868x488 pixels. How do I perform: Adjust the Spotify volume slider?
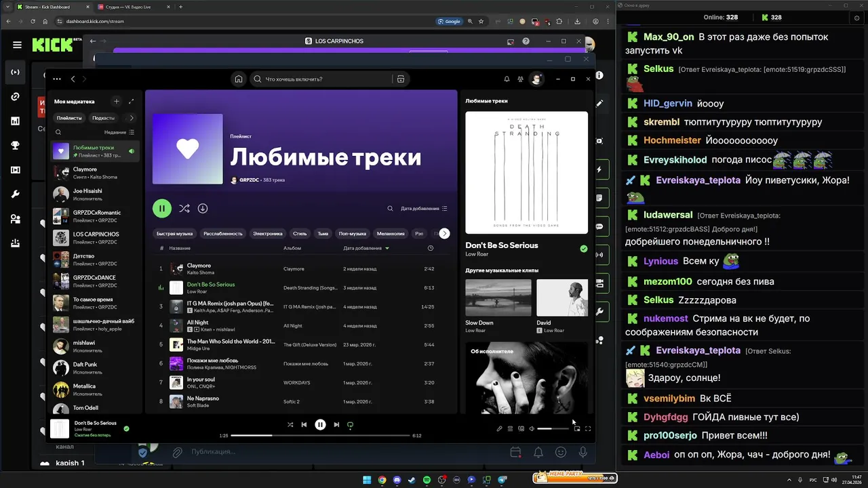pos(553,428)
